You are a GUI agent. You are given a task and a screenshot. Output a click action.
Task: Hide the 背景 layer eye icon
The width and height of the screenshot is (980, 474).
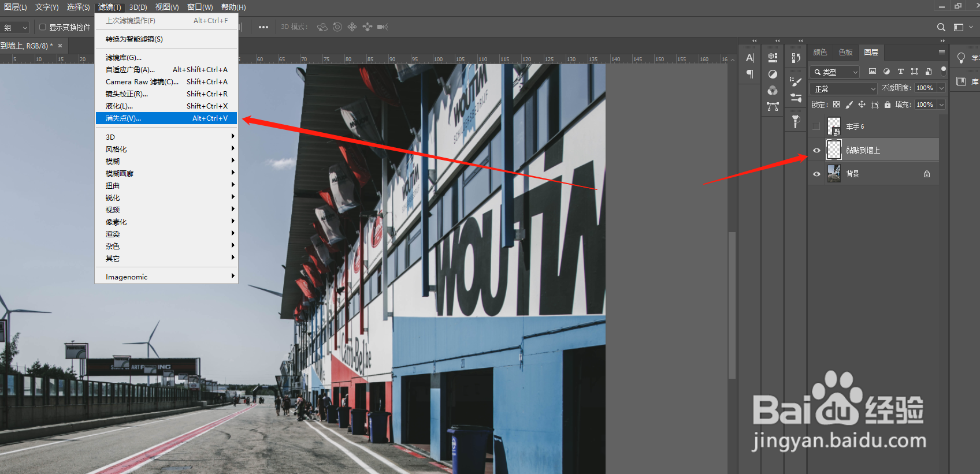click(x=816, y=174)
